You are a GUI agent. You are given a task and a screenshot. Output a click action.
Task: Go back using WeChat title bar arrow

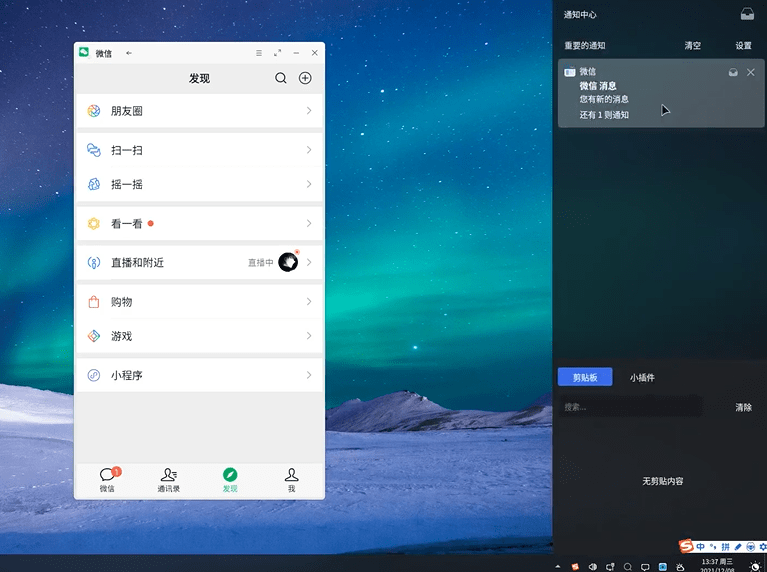(129, 53)
